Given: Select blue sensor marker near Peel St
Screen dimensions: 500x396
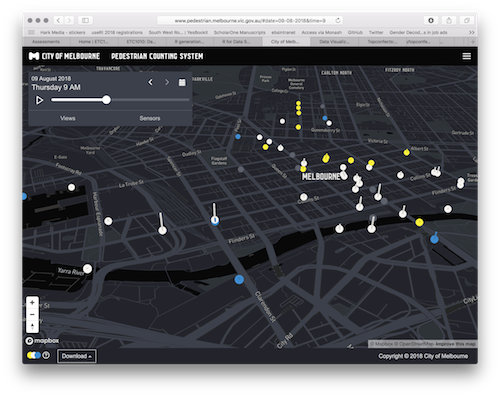Looking at the screenshot, I should pyautogui.click(x=238, y=136).
